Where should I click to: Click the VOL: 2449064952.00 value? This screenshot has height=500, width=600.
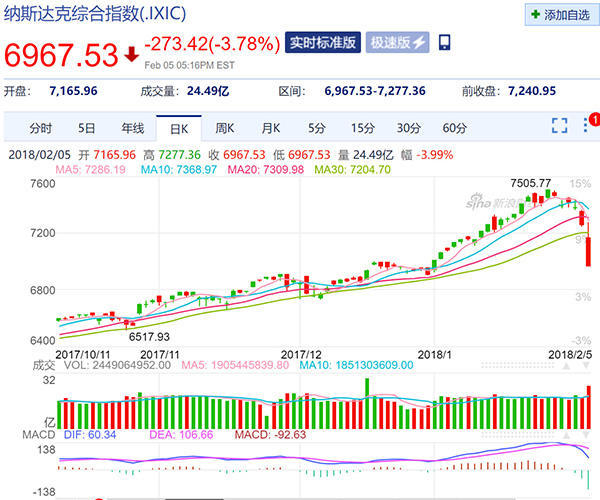click(117, 365)
